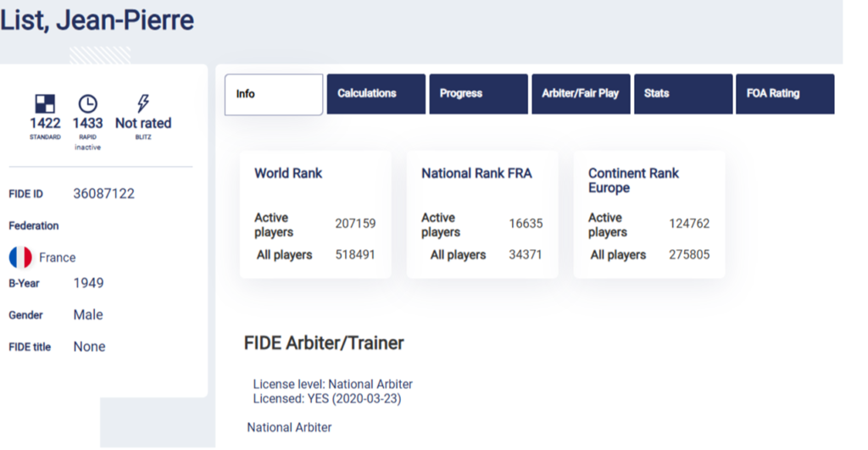Click the player name List, Jean-Pierre heading

(x=97, y=20)
